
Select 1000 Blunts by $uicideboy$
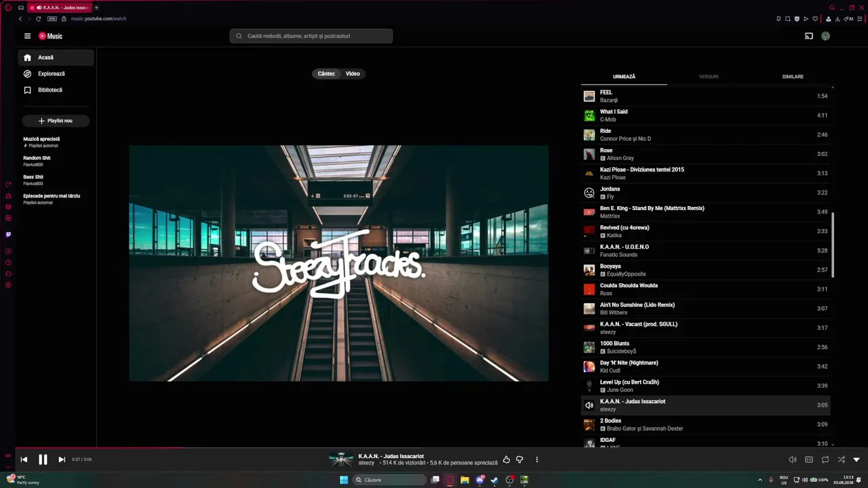pyautogui.click(x=705, y=347)
